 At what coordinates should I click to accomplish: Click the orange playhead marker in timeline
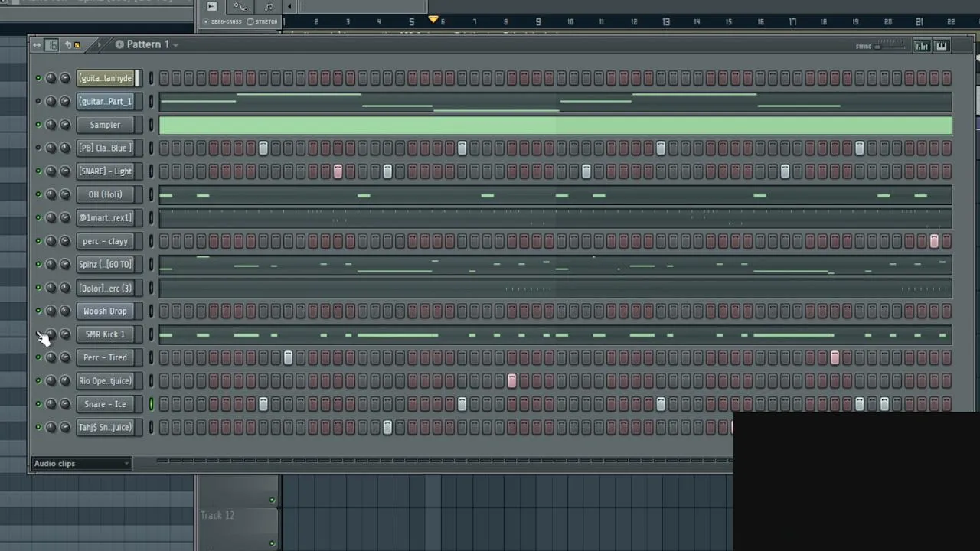click(433, 19)
